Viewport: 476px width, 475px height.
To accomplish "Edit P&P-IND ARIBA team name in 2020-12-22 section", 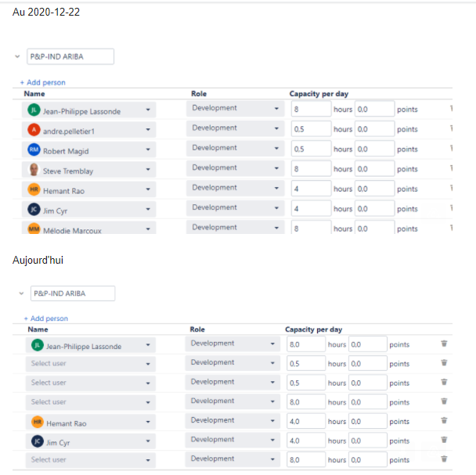I will click(70, 56).
